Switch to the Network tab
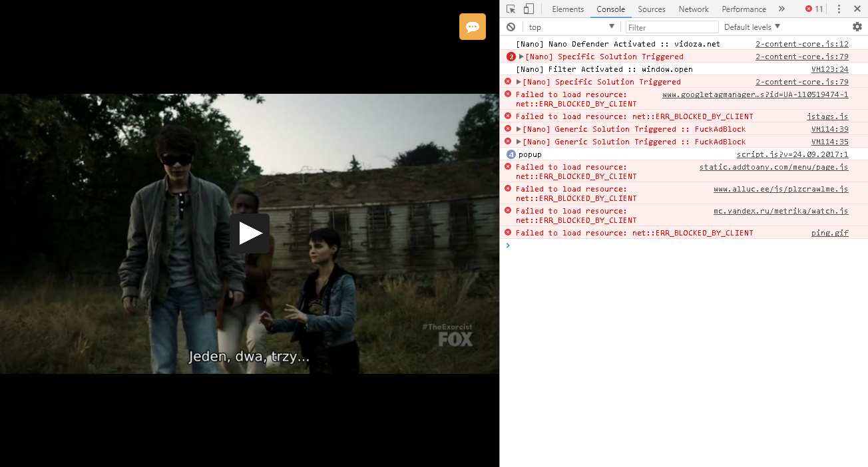 [694, 9]
